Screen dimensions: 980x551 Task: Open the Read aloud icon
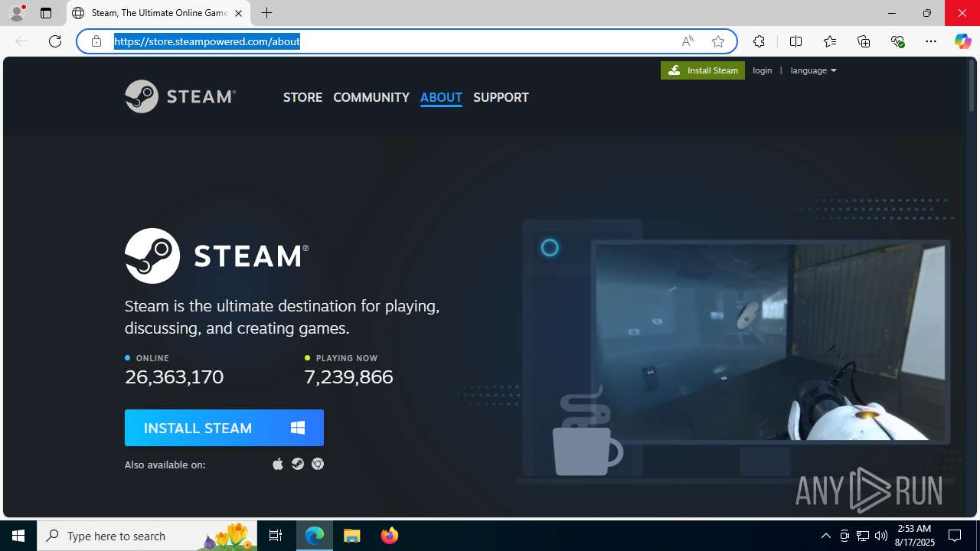tap(688, 41)
